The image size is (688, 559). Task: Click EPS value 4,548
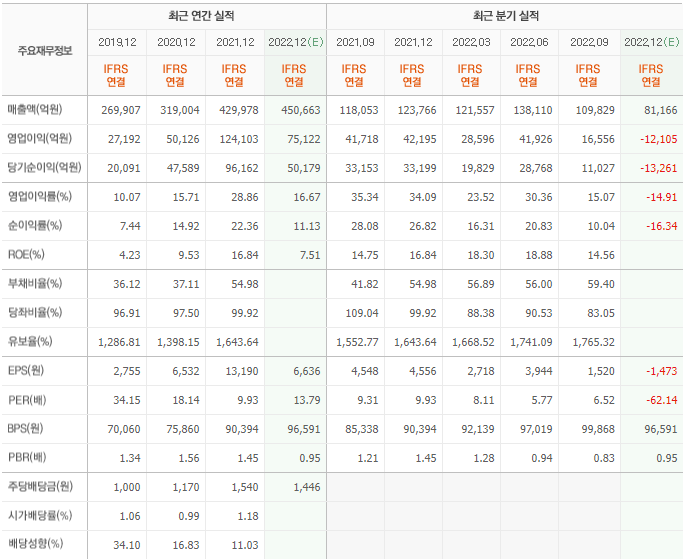pyautogui.click(x=365, y=371)
